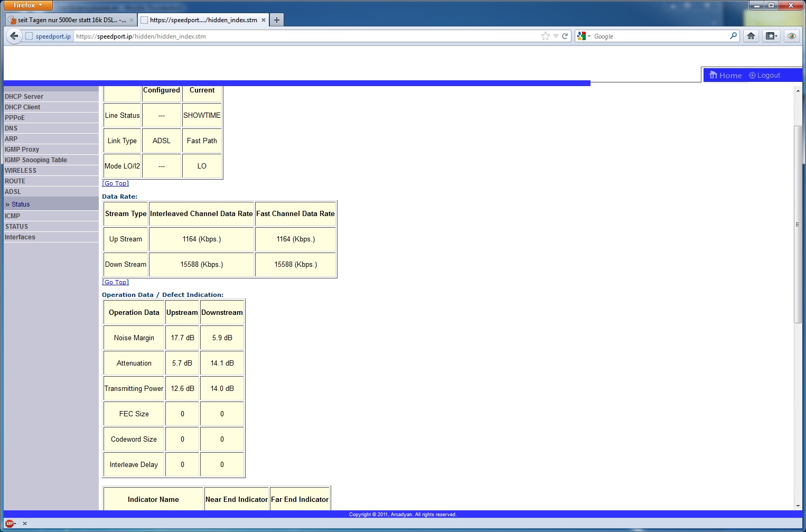Click the Logout link

765,75
